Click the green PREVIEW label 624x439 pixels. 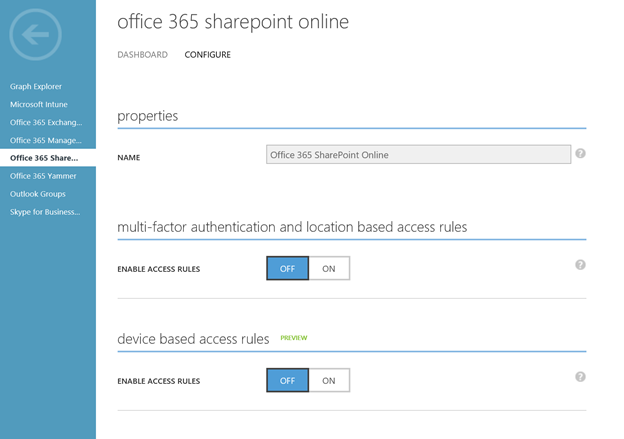pos(294,338)
